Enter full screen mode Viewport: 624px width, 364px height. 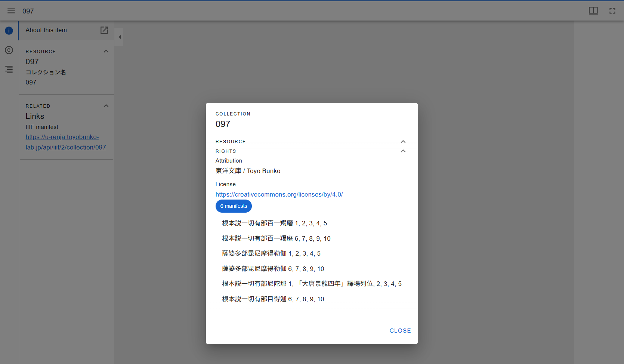tap(612, 11)
